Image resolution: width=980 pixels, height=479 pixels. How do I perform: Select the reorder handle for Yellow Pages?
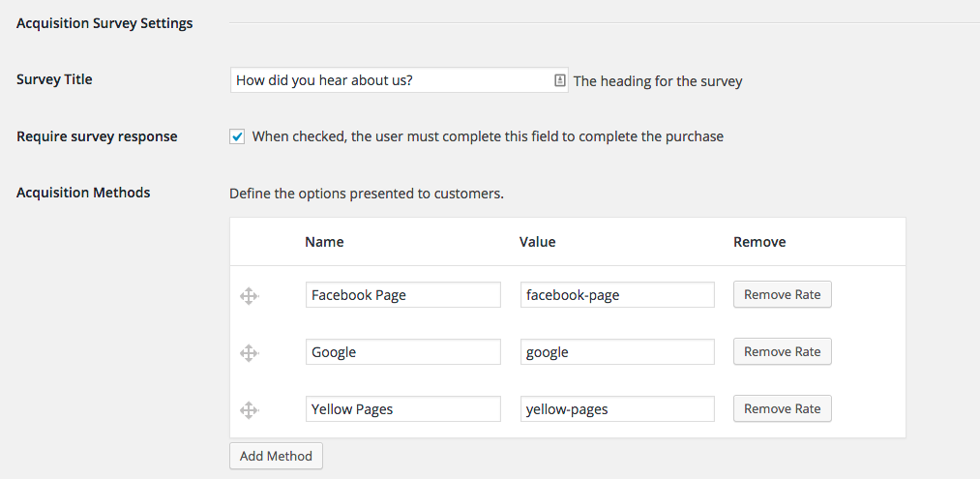249,410
